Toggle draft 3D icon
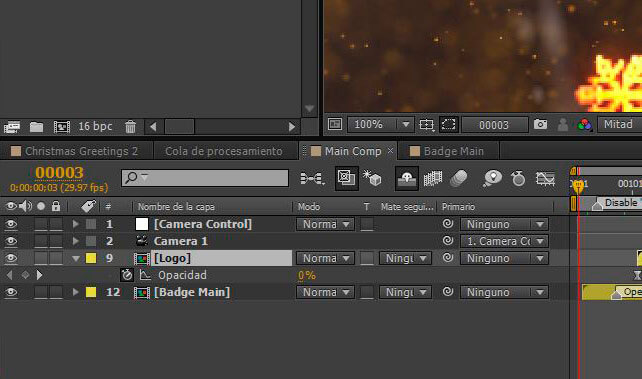 [x=372, y=178]
